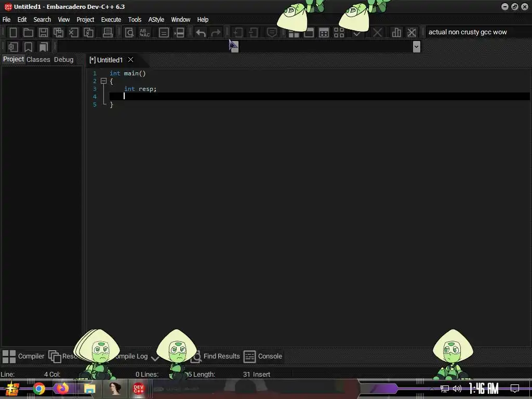
Task: Open the notification center icon
Action: point(515,389)
